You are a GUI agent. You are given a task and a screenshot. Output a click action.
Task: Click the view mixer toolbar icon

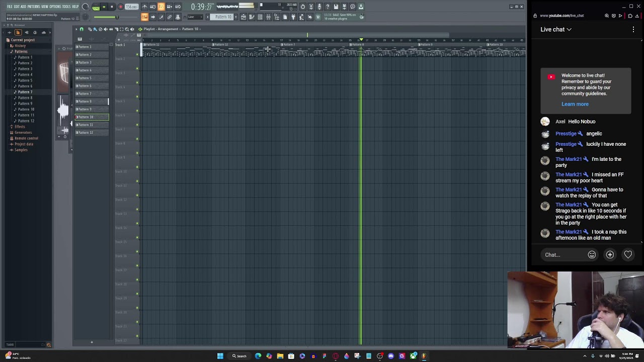click(268, 17)
